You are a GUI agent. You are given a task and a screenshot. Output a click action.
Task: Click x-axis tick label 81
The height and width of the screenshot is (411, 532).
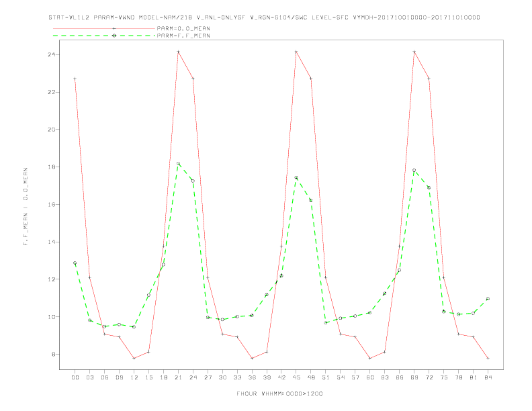474,377
